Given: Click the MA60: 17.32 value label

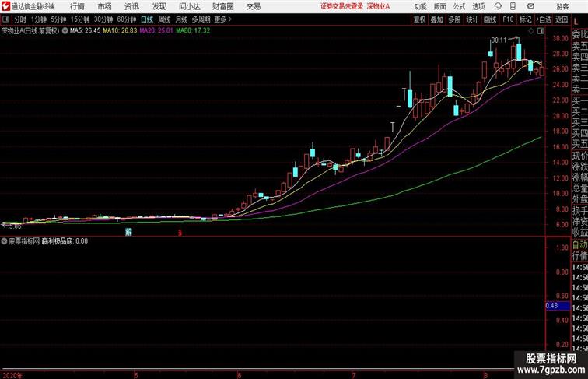Looking at the screenshot, I should point(193,31).
